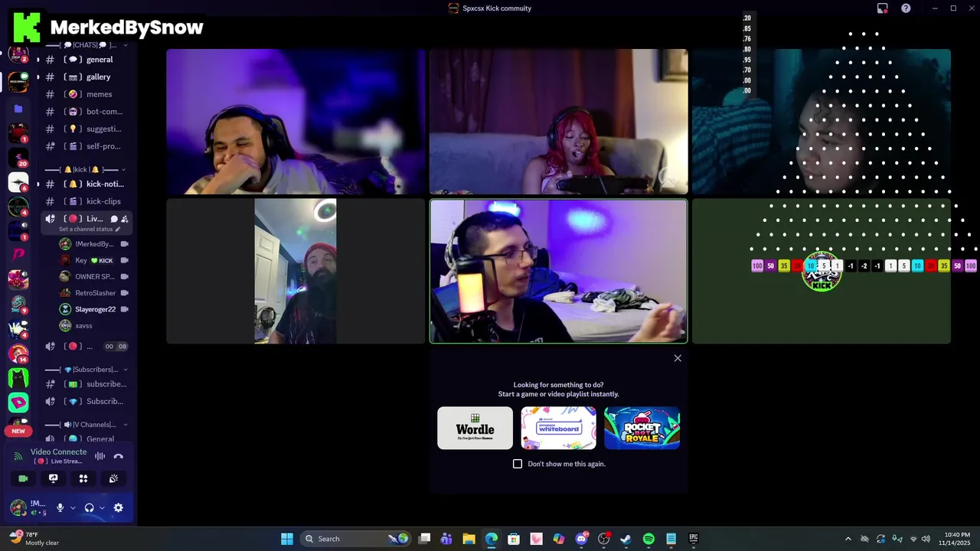Open the server folder icon

click(18, 109)
